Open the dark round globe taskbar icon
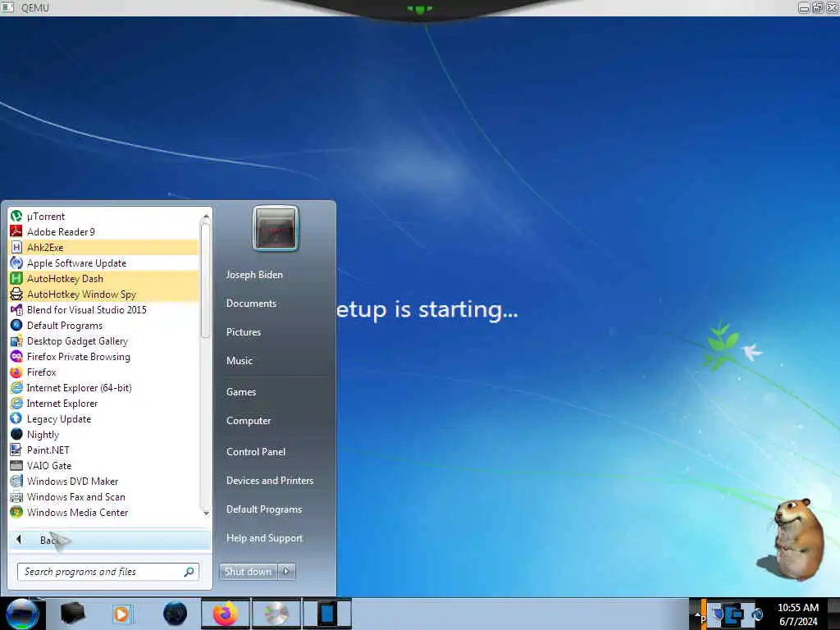The width and height of the screenshot is (840, 630). 176,614
